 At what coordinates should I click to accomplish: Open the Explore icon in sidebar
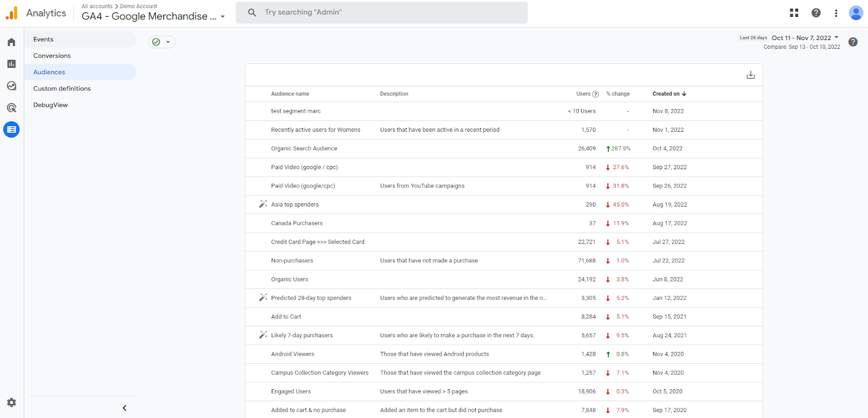click(11, 86)
